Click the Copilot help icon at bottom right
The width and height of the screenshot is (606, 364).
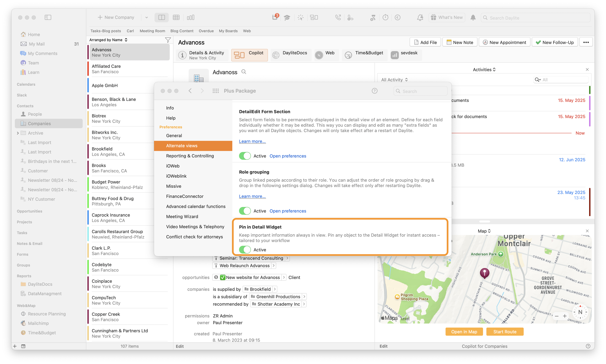point(588,346)
